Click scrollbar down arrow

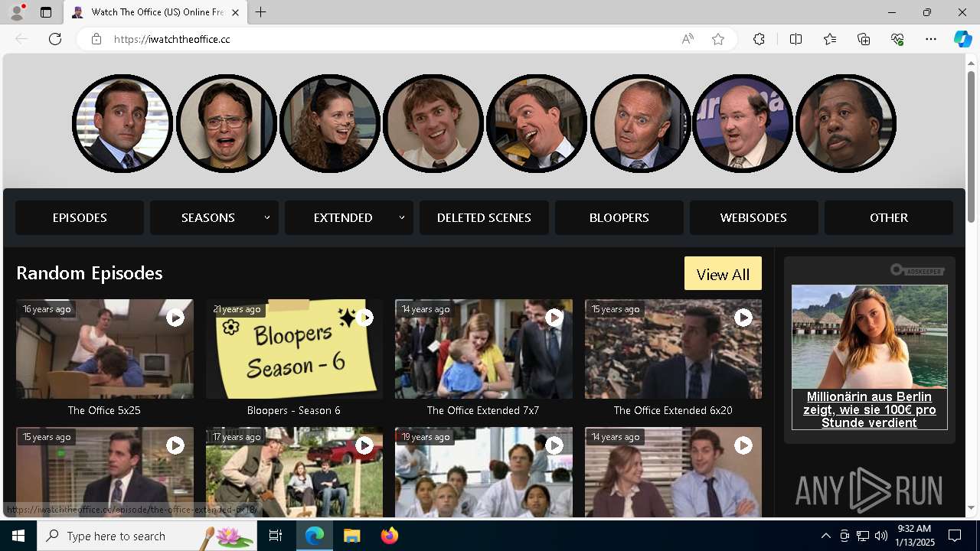(972, 507)
